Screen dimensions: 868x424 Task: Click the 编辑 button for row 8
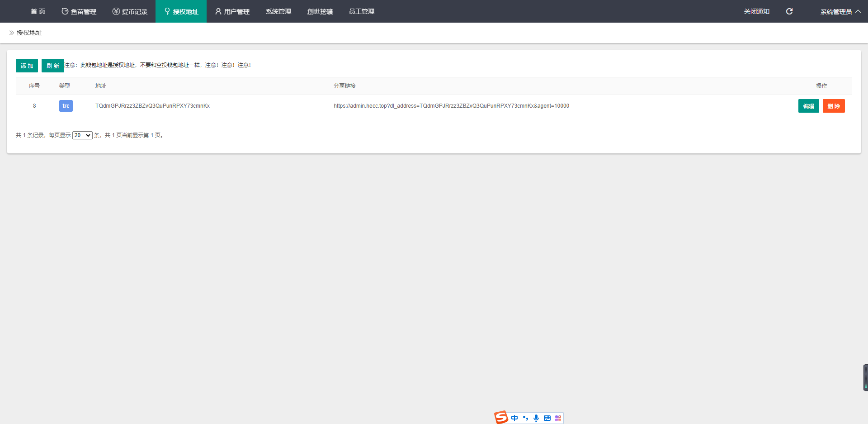click(808, 106)
